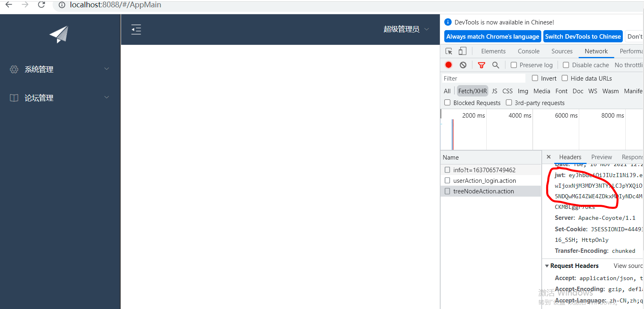The height and width of the screenshot is (309, 644).
Task: Open the No throttling dropdown
Action: [629, 65]
